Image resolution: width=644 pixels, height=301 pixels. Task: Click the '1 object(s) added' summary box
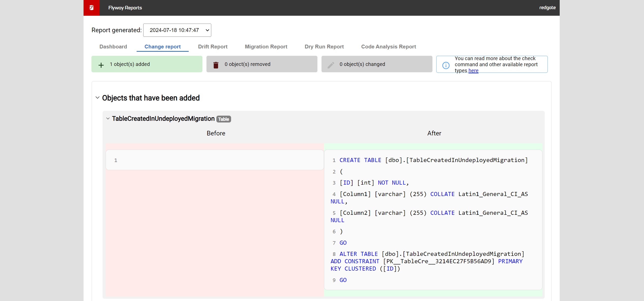tap(147, 64)
